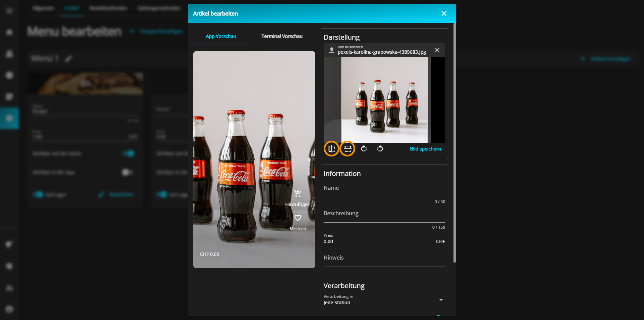
Task: Toggle Auf Lager on the second article card
Action: (162, 195)
